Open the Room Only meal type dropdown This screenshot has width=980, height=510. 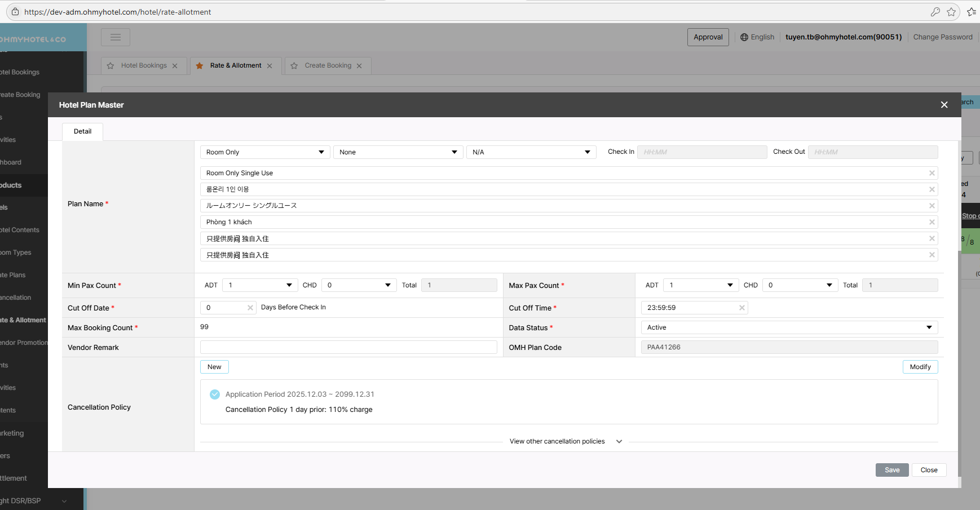point(264,152)
